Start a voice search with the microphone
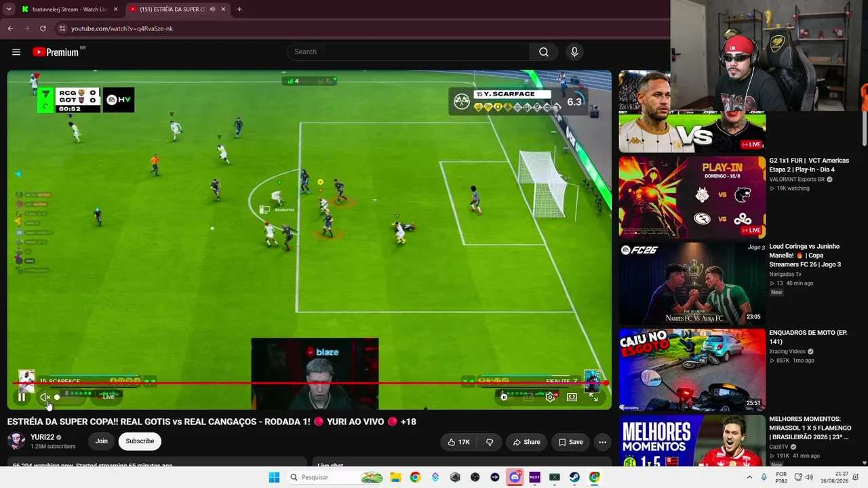 [x=574, y=52]
